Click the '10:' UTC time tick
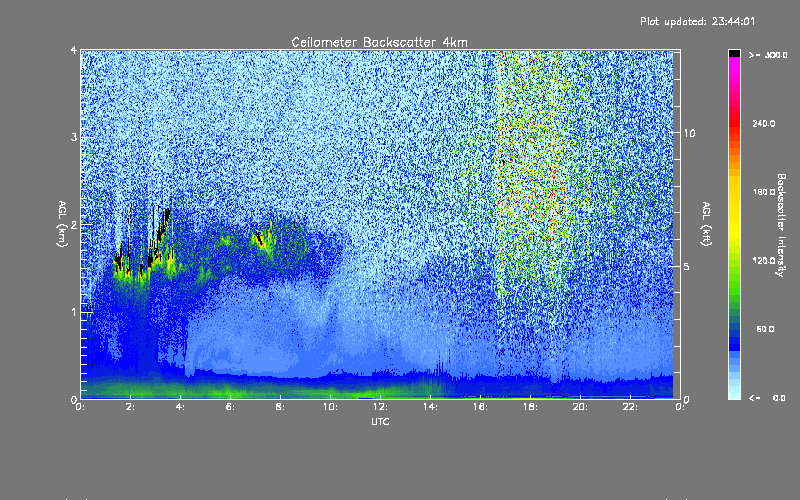800x500 pixels. pos(330,407)
